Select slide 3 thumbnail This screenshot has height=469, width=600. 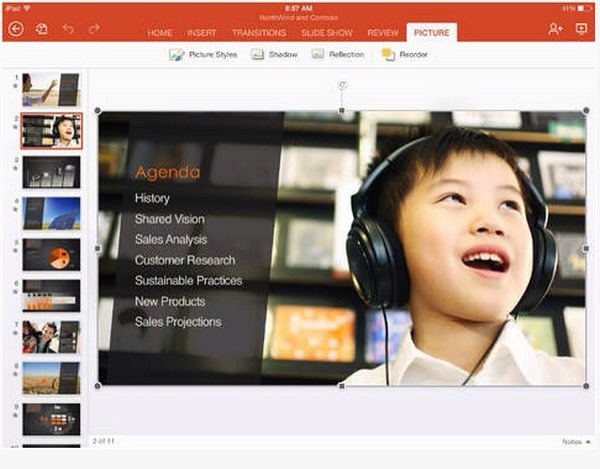pos(51,172)
